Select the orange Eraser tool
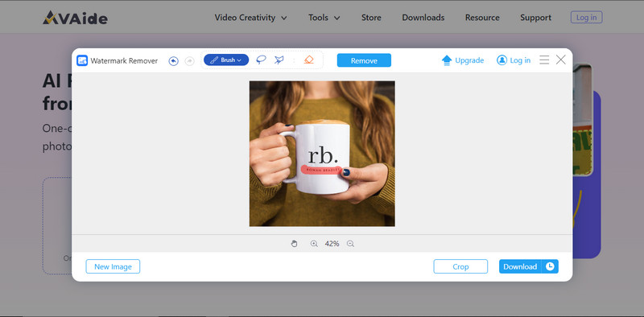Viewport: 644px width, 317px height. click(309, 60)
